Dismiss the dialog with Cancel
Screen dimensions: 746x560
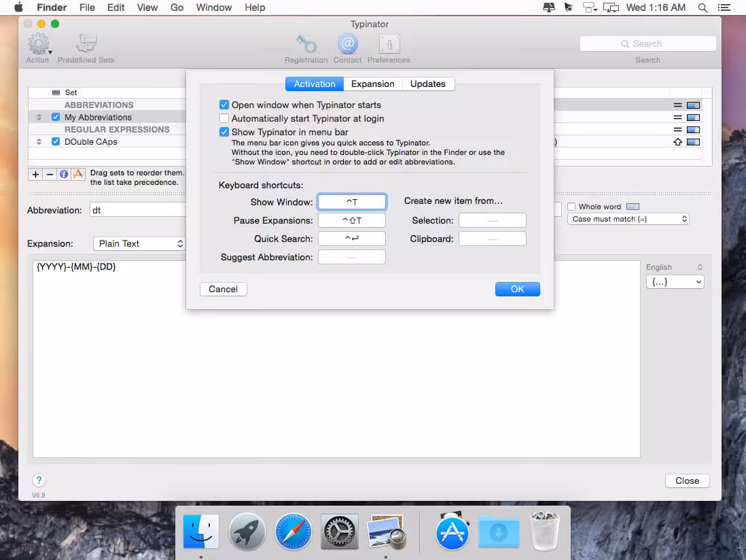(x=223, y=289)
